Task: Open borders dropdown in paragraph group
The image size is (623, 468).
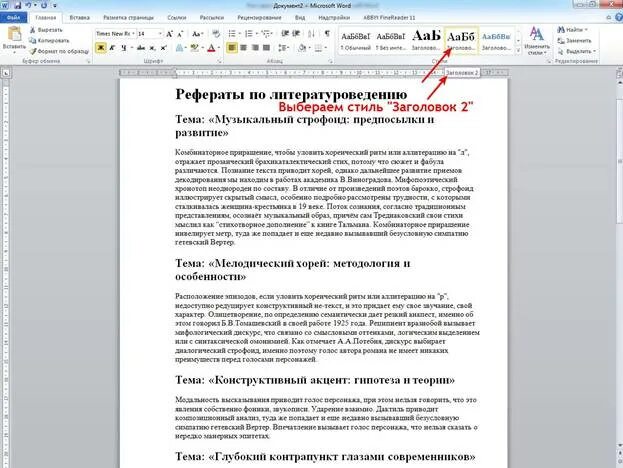Action: [325, 48]
